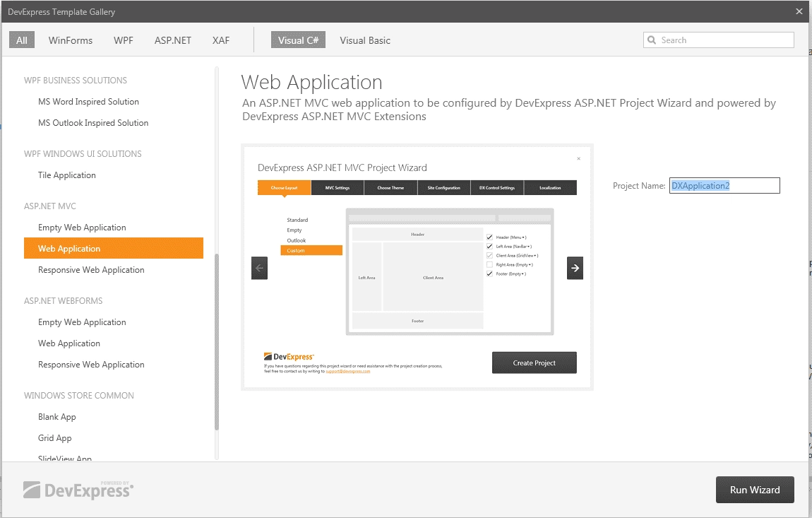This screenshot has height=518, width=812.
Task: Show the next preview image
Action: click(x=575, y=268)
